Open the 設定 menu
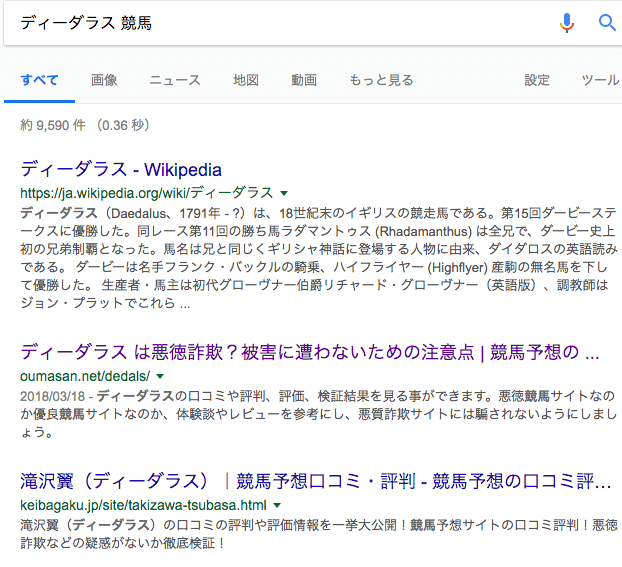The height and width of the screenshot is (567, 622). (537, 80)
